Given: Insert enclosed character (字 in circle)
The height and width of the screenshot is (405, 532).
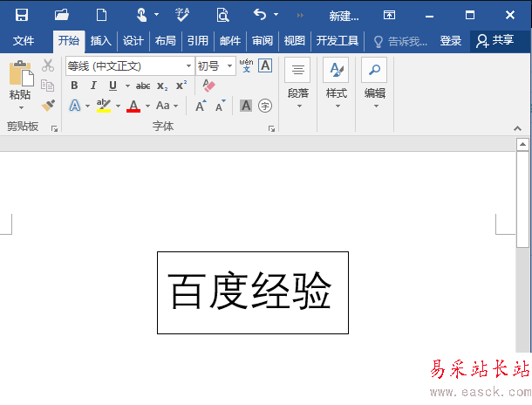Looking at the screenshot, I should coord(265,106).
